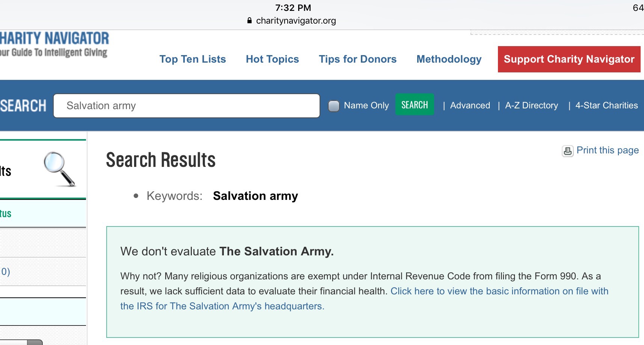Open the Top Ten Lists menu
Image resolution: width=644 pixels, height=345 pixels.
pyautogui.click(x=193, y=59)
